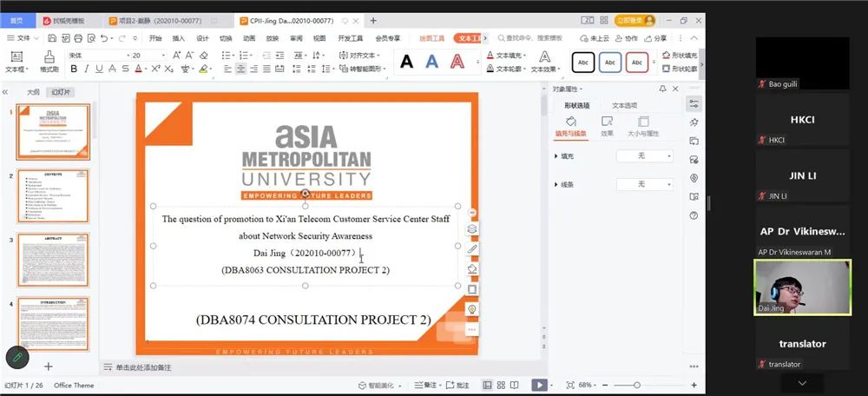The height and width of the screenshot is (396, 868).
Task: Click the Print Preview icon
Action: (91, 38)
